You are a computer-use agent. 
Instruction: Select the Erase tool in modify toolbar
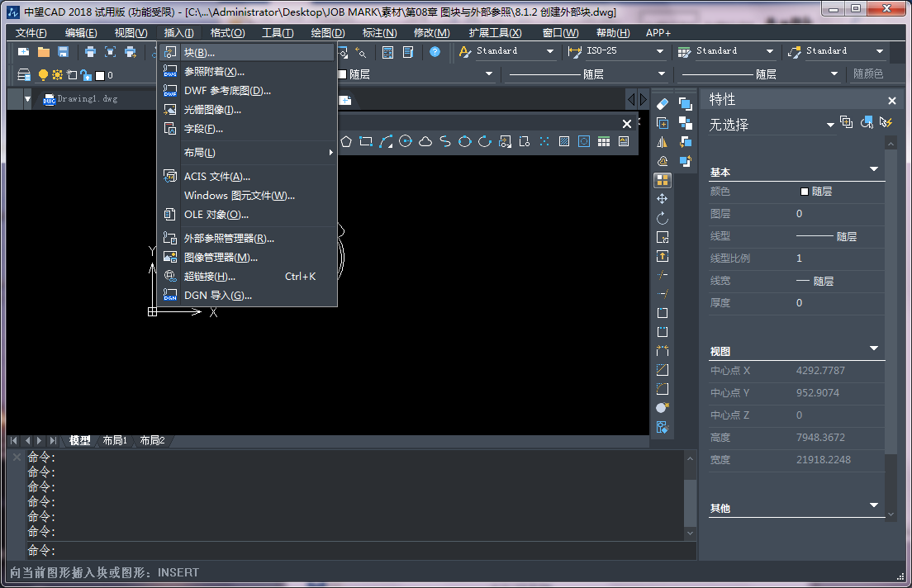point(663,104)
